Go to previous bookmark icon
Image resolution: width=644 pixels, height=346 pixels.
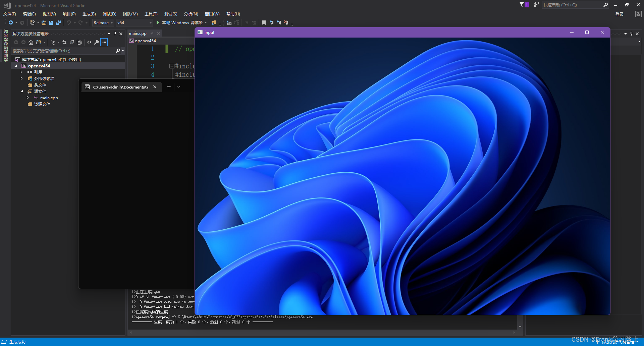pyautogui.click(x=271, y=23)
